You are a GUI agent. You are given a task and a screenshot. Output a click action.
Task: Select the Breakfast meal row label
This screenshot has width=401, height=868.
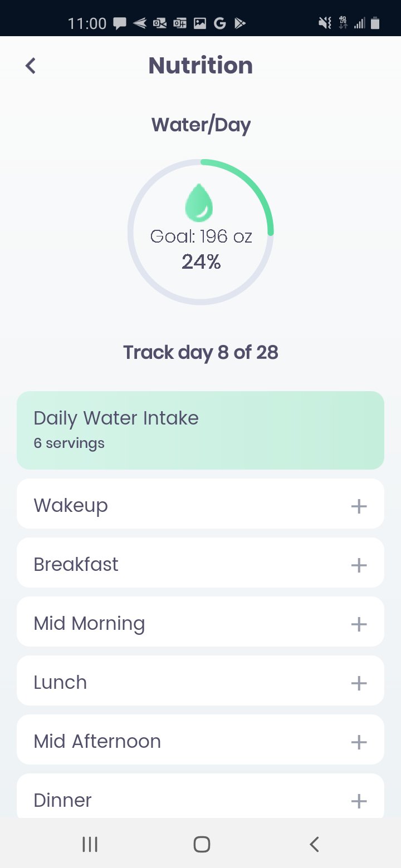[x=76, y=565]
